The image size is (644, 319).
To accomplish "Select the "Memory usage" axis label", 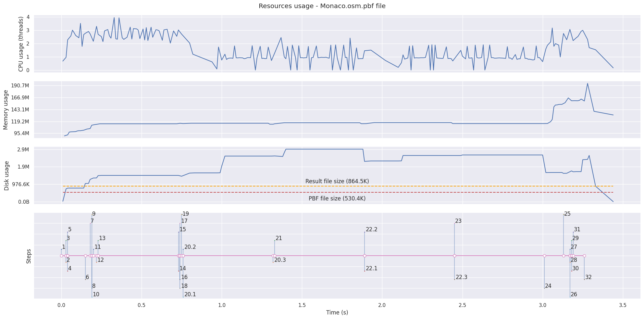I will tap(6, 110).
